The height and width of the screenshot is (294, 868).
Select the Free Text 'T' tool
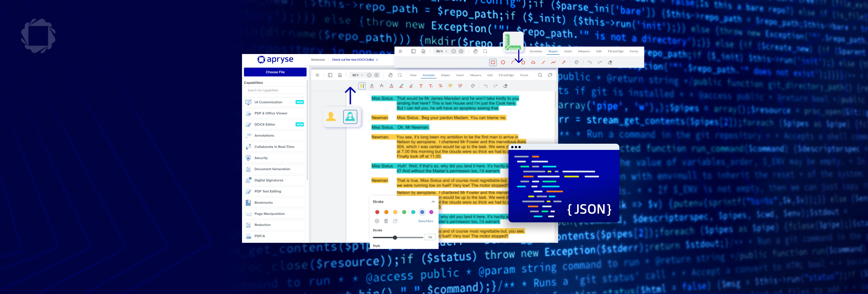421,86
